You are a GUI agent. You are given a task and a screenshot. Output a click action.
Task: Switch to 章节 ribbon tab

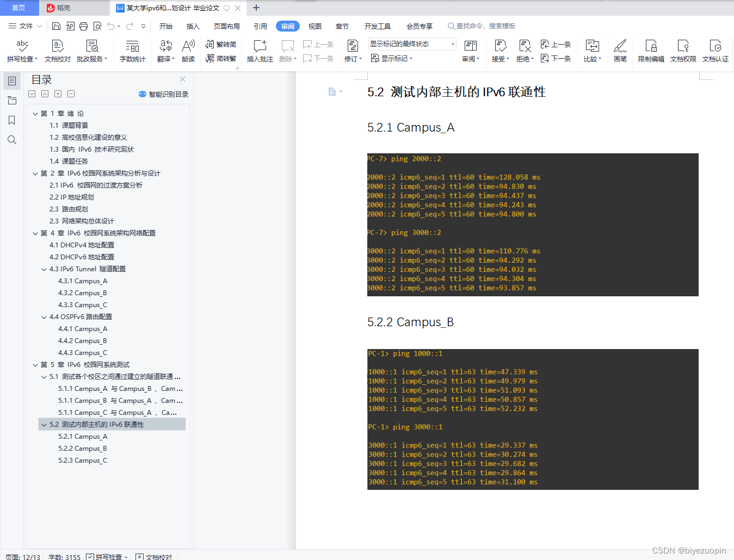point(342,26)
